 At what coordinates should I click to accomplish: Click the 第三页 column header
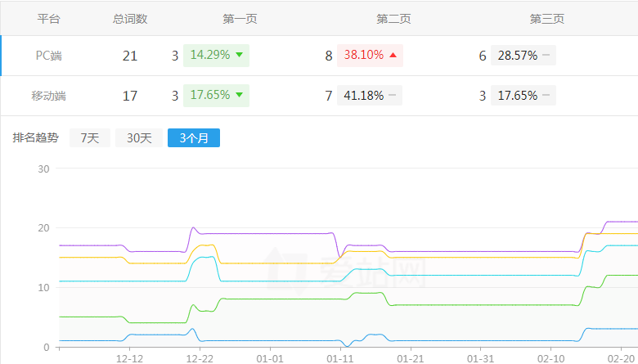coord(547,19)
